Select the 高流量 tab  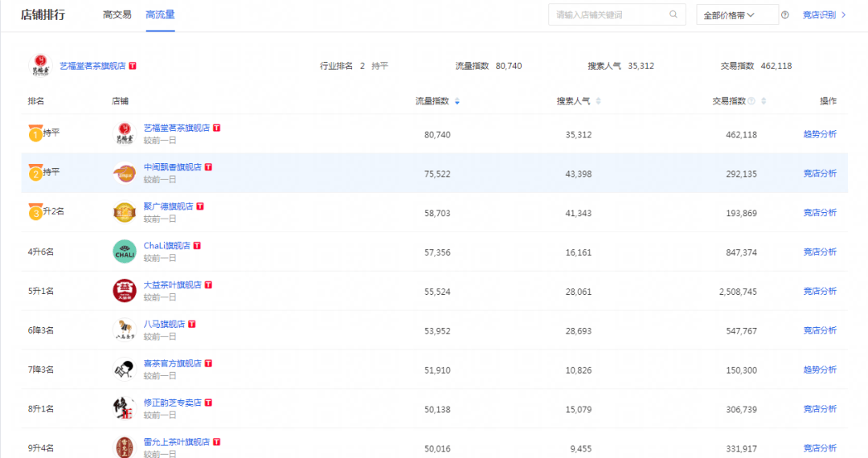(x=160, y=15)
